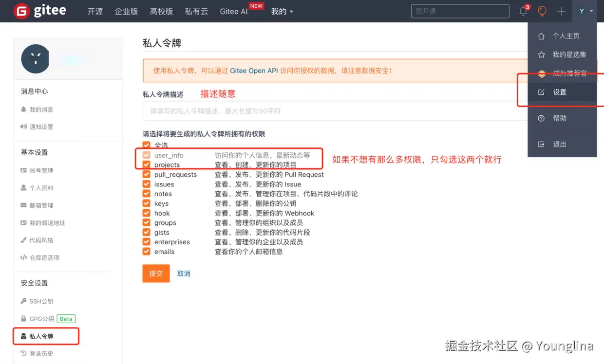
Task: Click the plus create icon
Action: coord(561,11)
